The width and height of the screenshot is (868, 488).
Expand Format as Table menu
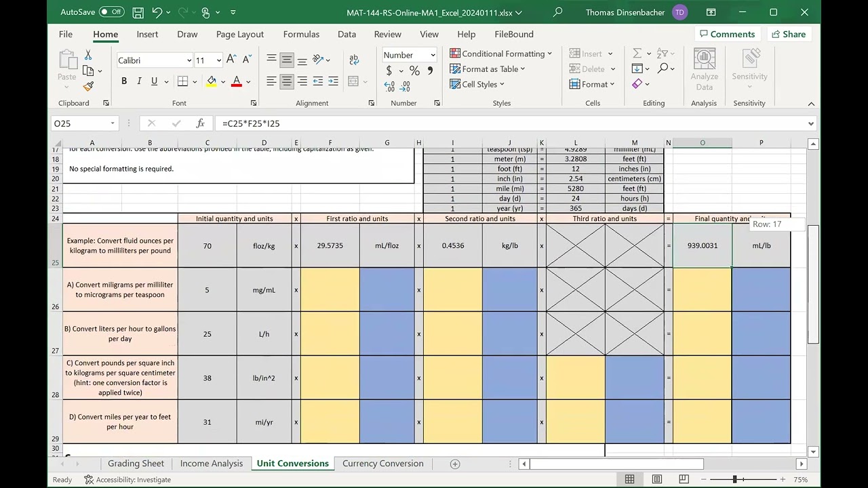pyautogui.click(x=488, y=68)
